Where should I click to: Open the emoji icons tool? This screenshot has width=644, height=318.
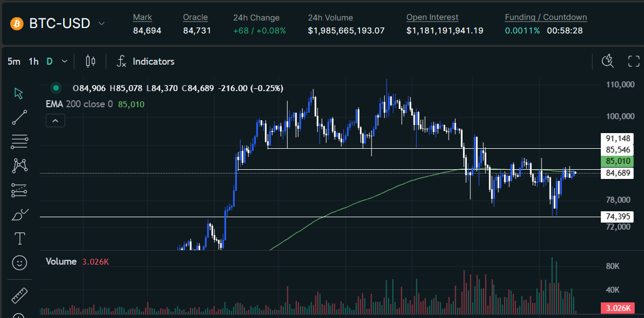(19, 262)
